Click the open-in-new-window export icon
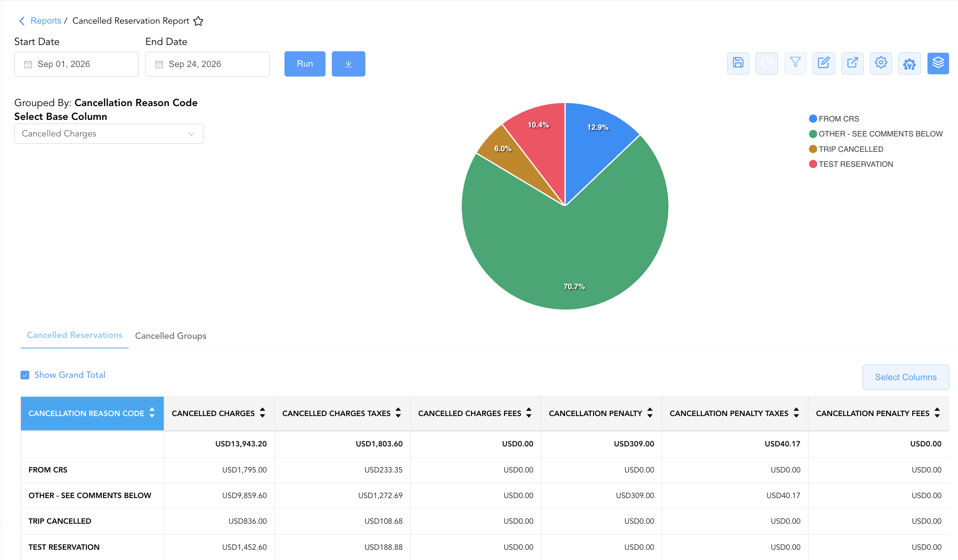This screenshot has width=958, height=560. pyautogui.click(x=852, y=63)
